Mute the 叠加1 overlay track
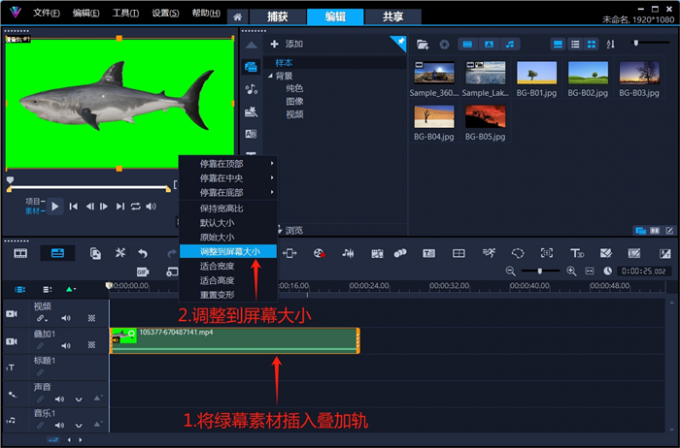Viewport: 680px width, 448px height. [65, 346]
